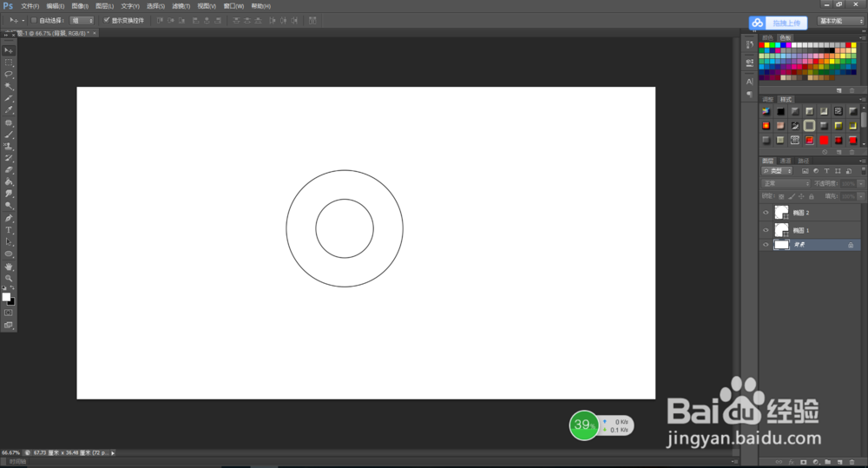Image resolution: width=868 pixels, height=468 pixels.
Task: Click the cloud upload button
Action: pos(778,23)
